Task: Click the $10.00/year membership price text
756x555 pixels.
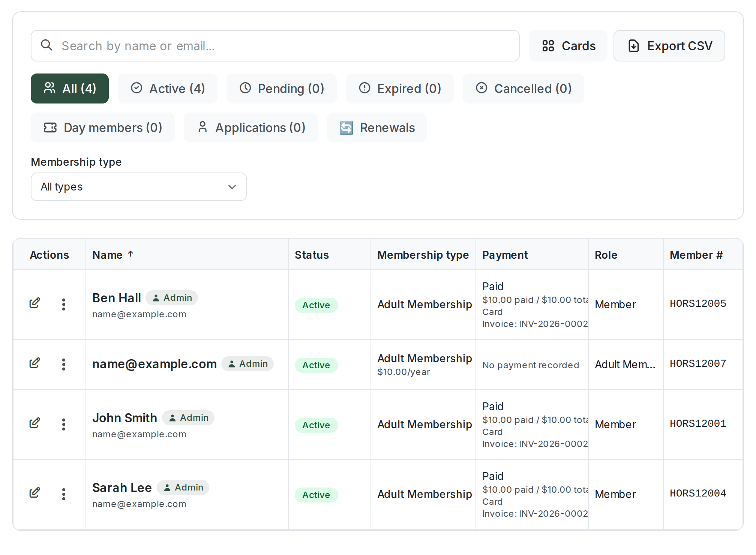Action: (x=403, y=372)
